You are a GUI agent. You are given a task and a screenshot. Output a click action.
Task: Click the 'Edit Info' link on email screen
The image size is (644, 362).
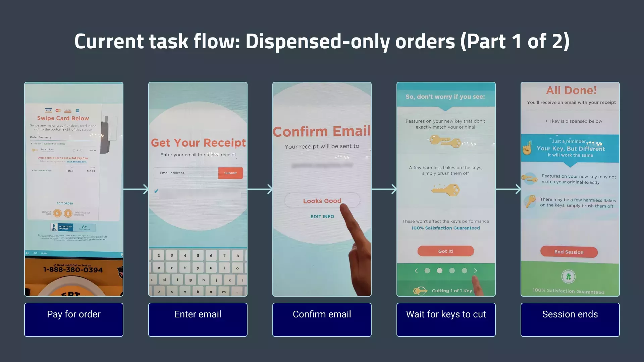point(322,217)
